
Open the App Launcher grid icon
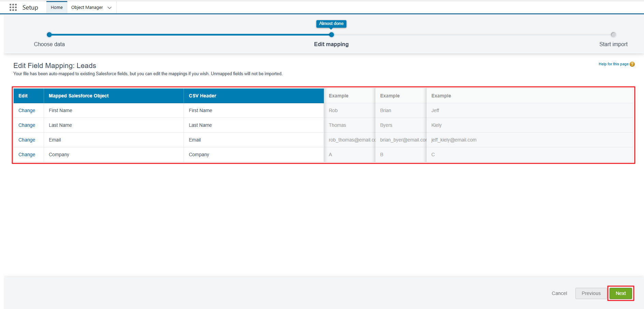(x=13, y=8)
